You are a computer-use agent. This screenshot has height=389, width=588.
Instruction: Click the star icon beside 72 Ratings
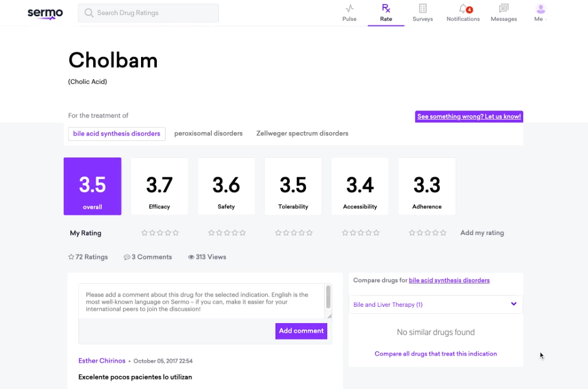point(71,257)
